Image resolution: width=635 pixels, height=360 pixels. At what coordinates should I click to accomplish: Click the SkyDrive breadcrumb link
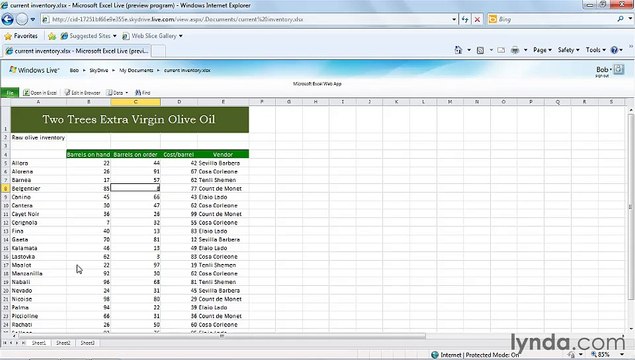(99, 70)
